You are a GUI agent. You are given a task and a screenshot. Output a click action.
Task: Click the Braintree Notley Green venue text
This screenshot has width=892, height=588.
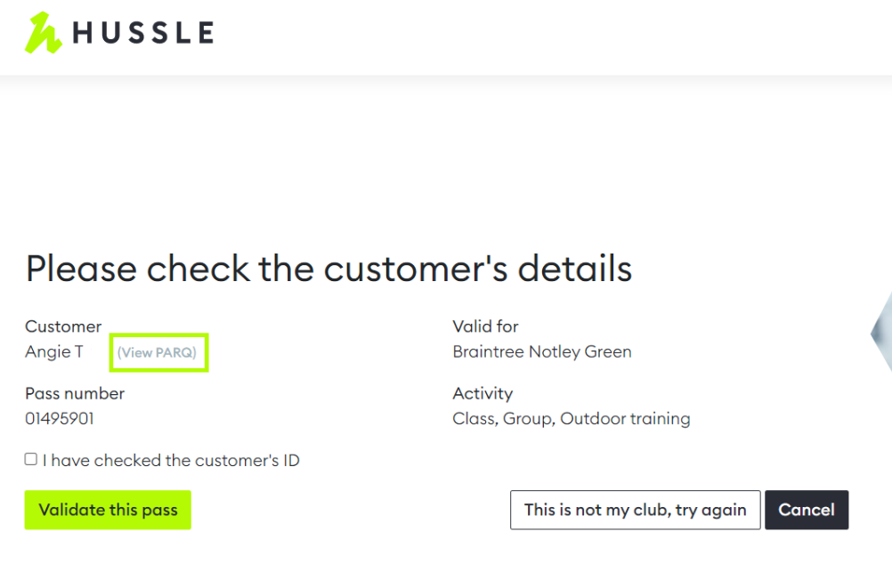541,351
